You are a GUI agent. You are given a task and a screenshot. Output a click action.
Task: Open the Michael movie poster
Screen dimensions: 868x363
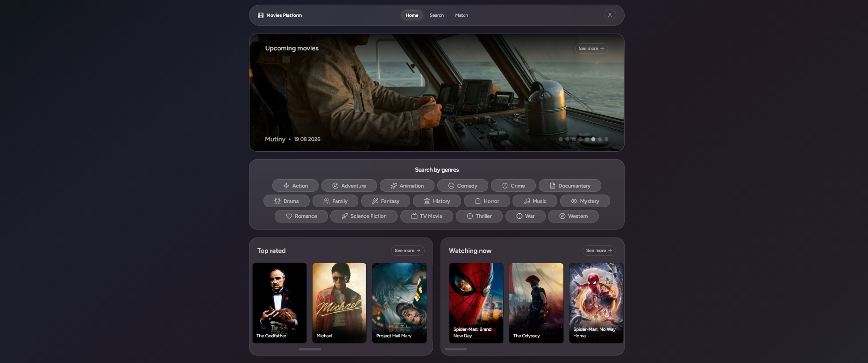coord(339,303)
